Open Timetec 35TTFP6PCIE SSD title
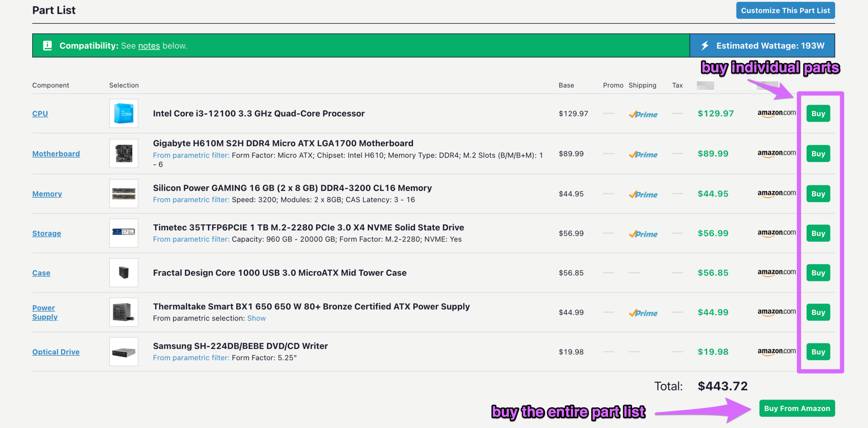The height and width of the screenshot is (428, 868). pyautogui.click(x=309, y=227)
